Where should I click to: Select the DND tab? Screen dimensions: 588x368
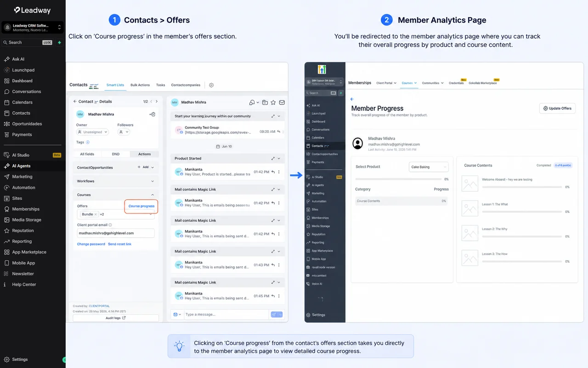(116, 154)
